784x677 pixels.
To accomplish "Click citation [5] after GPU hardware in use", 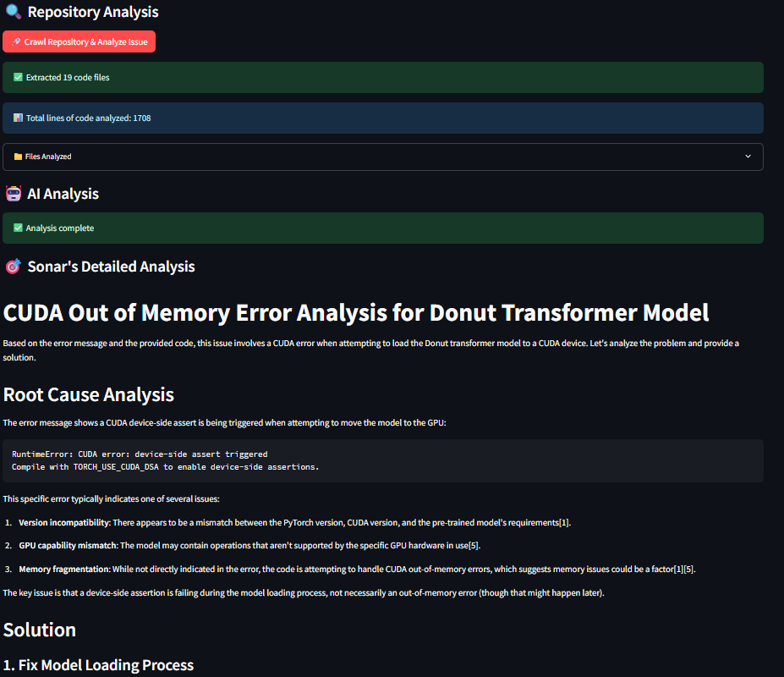I will pyautogui.click(x=474, y=545).
